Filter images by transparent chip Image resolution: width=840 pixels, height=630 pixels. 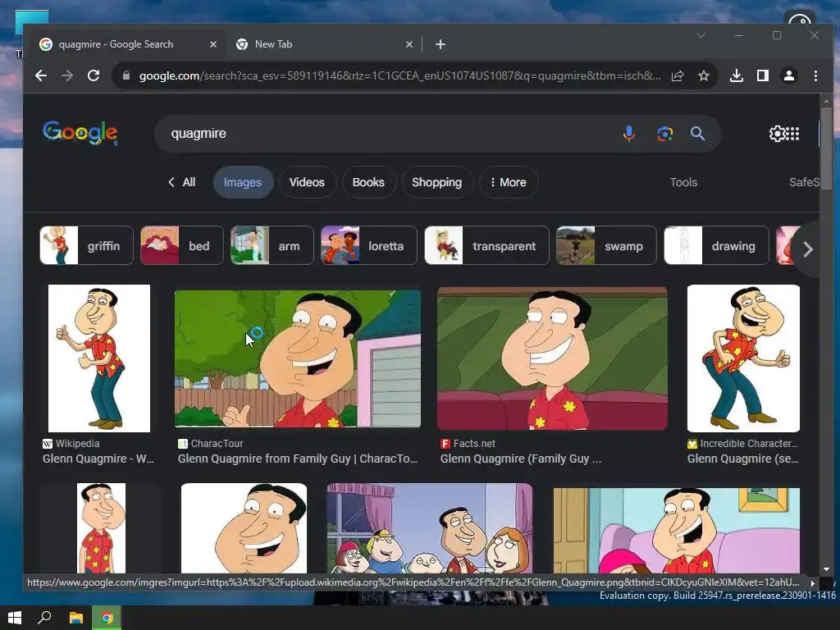(x=487, y=245)
